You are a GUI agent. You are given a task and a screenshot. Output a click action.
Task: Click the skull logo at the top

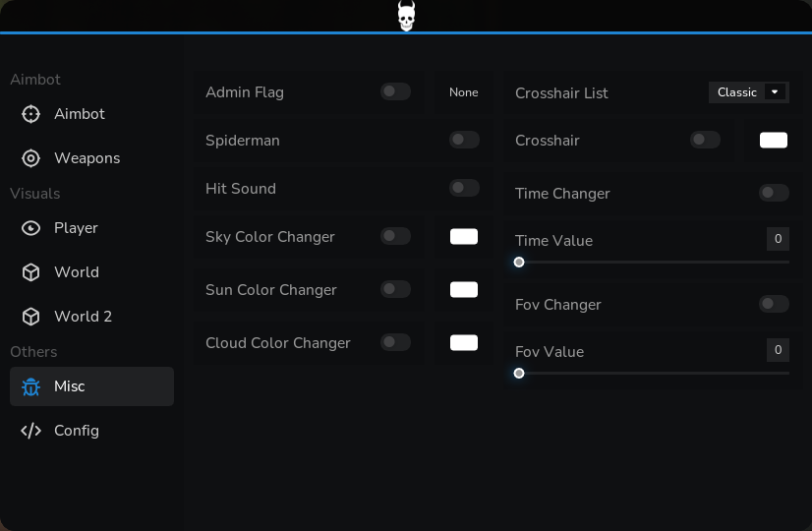click(x=407, y=16)
